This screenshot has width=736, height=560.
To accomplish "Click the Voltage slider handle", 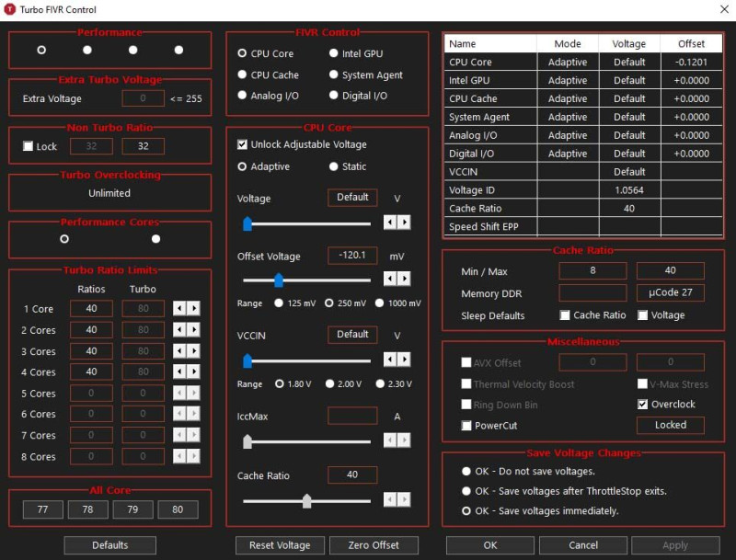I will 247,223.
